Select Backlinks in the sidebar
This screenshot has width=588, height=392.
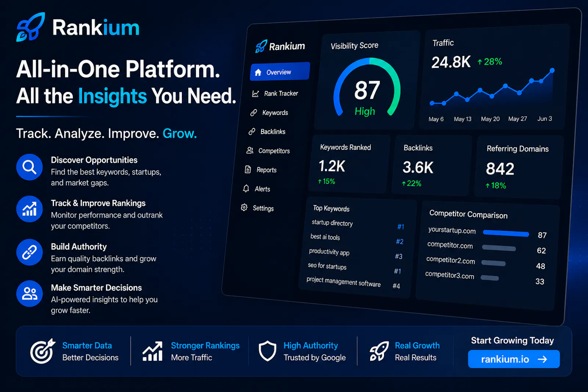[267, 132]
